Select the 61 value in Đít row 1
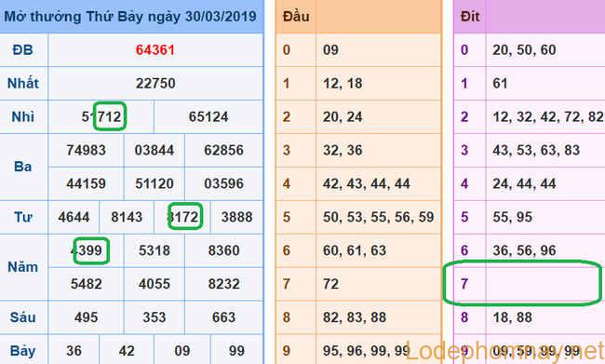 (500, 84)
